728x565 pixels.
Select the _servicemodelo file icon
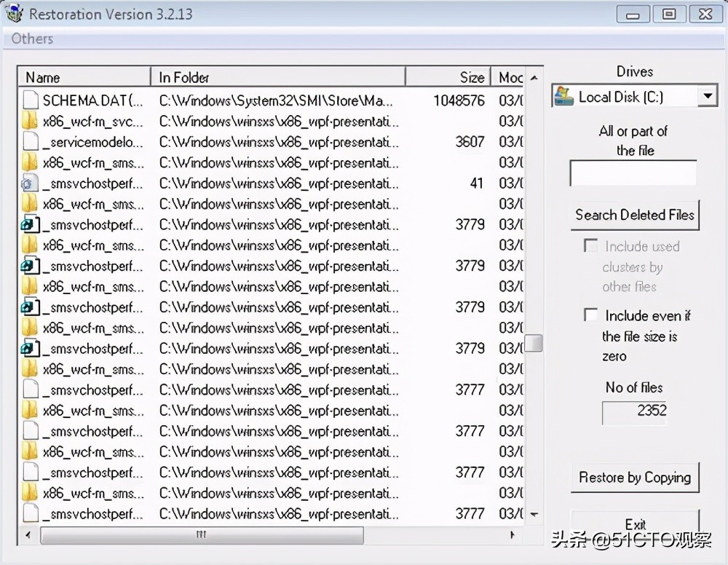pyautogui.click(x=31, y=141)
